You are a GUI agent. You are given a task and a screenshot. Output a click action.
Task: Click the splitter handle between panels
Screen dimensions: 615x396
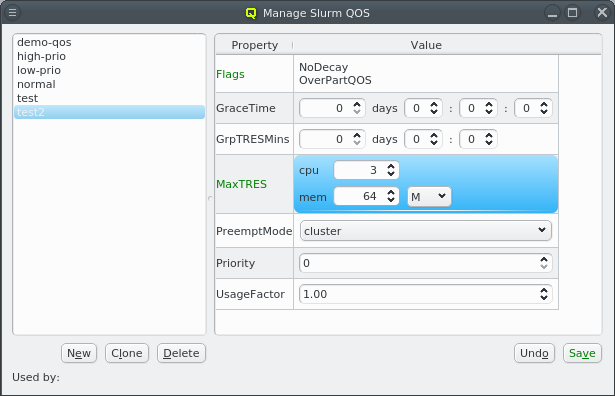(x=210, y=198)
